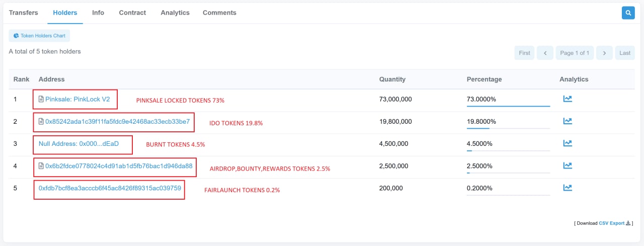This screenshot has width=644, height=246.
Task: Open analytics chart for 19,800,000 holder row
Action: click(568, 121)
